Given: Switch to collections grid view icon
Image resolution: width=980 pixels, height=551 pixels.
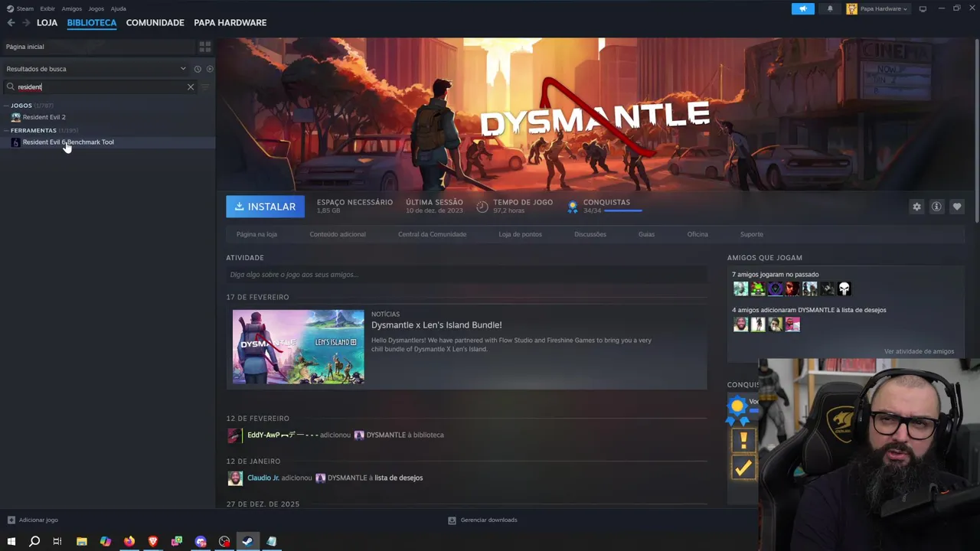Looking at the screenshot, I should [204, 47].
